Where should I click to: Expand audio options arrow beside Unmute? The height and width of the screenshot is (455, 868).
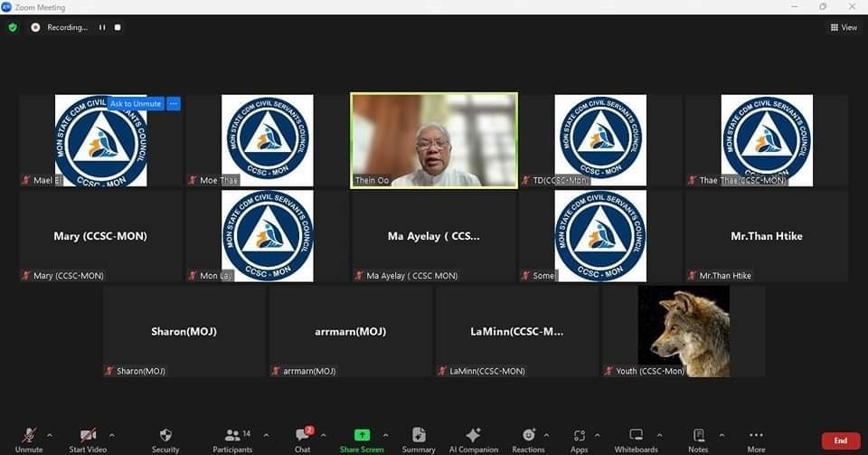click(x=50, y=436)
